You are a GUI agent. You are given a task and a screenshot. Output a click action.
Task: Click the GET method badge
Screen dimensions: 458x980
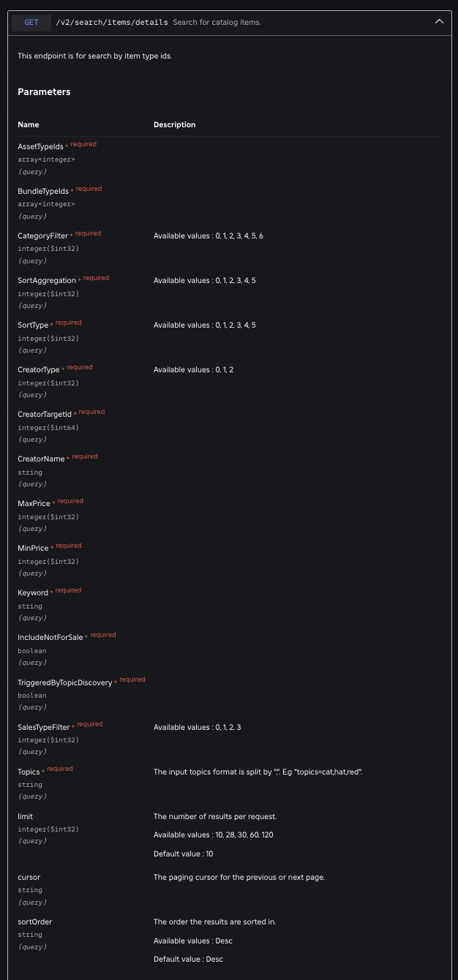[x=30, y=23]
